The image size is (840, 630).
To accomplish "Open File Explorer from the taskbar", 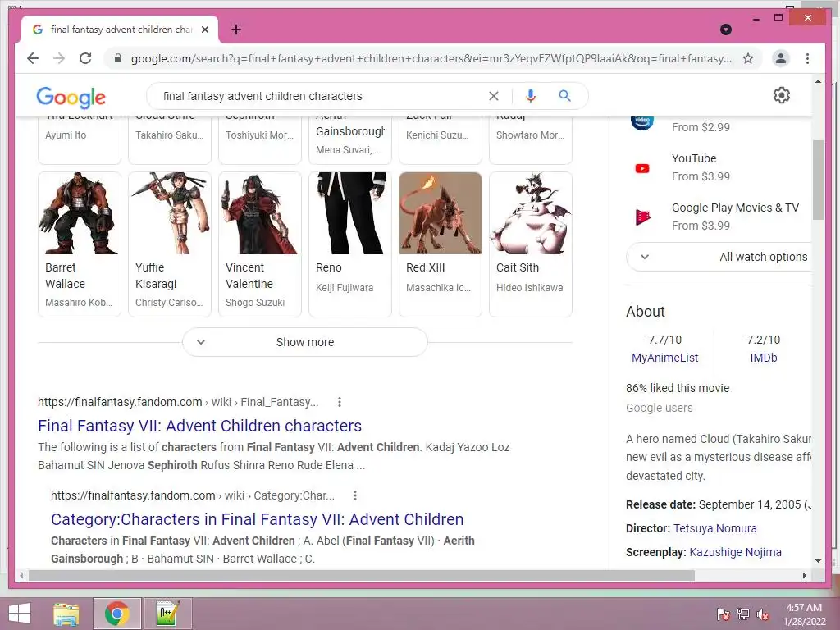I will (66, 614).
